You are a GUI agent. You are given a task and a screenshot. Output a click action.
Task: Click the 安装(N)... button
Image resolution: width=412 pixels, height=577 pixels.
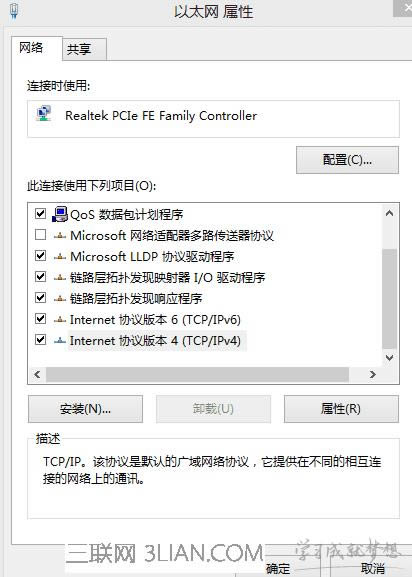85,409
